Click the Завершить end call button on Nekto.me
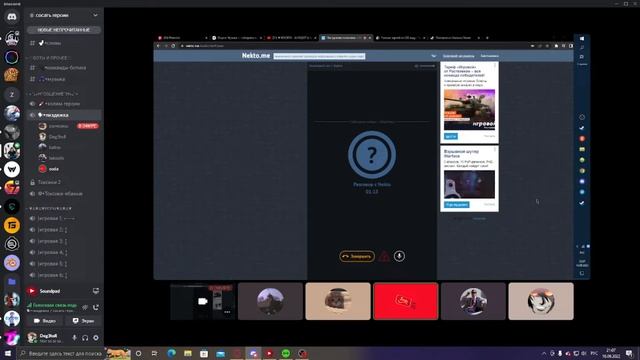Viewport: 640px width, 360px height. coord(357,256)
